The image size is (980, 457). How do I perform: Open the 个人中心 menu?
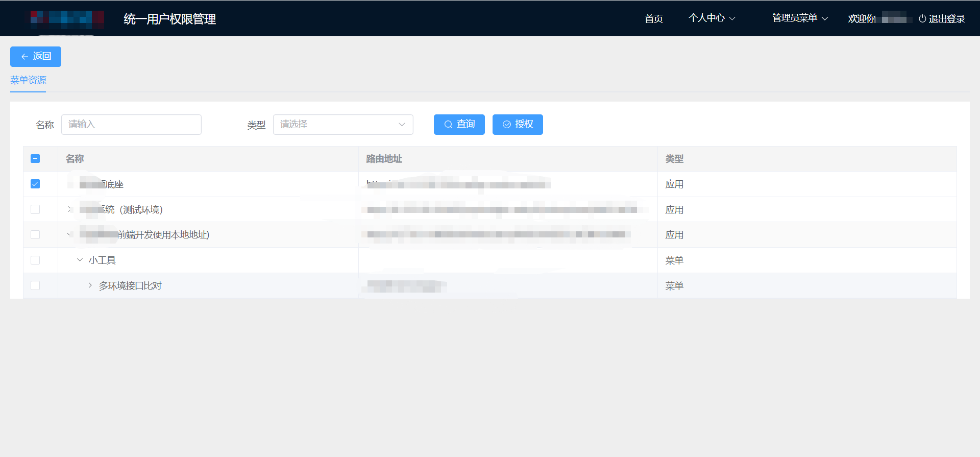712,18
